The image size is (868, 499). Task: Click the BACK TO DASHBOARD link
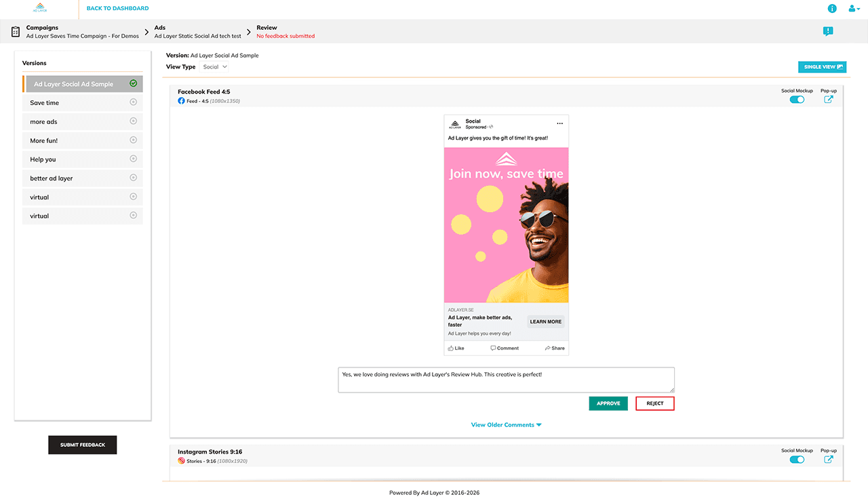click(x=117, y=8)
